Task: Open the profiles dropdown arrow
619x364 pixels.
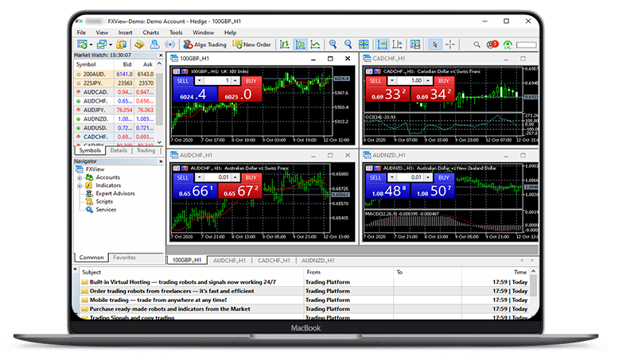Action: (x=111, y=45)
